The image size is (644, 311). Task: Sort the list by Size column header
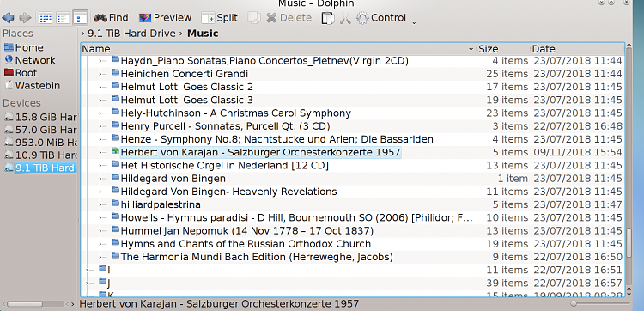(489, 49)
